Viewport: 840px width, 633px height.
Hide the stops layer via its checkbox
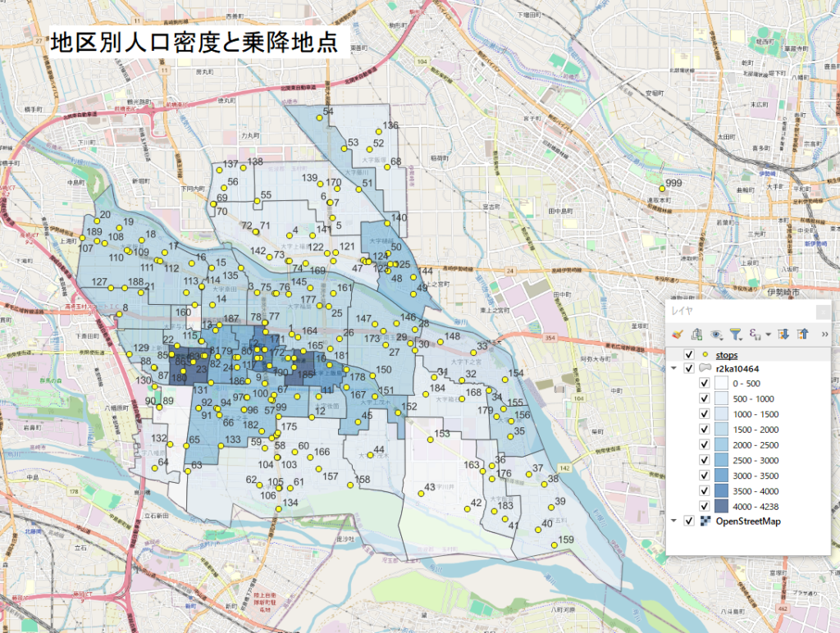[x=689, y=355]
